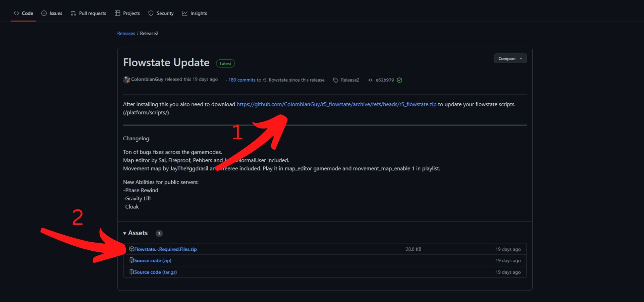Switch to the Code tab
The image size is (644, 302).
pos(23,13)
